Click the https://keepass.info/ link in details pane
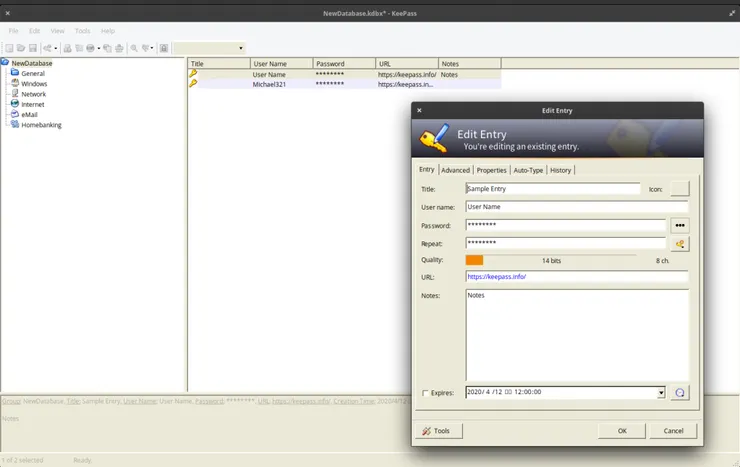The width and height of the screenshot is (740, 467). point(301,401)
